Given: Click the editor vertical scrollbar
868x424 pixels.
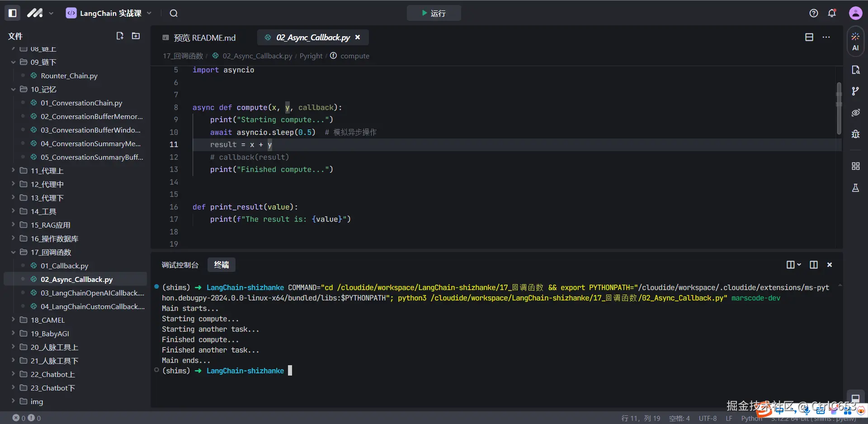Looking at the screenshot, I should pyautogui.click(x=839, y=109).
